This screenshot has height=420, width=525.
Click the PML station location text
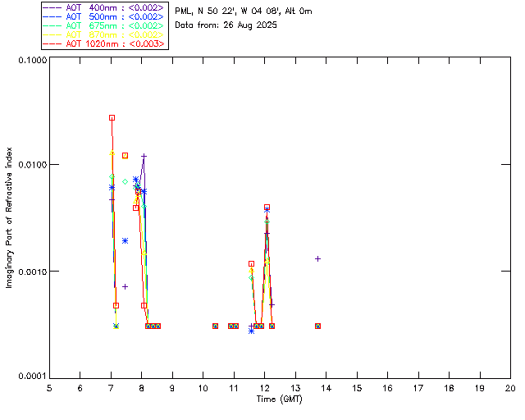[x=244, y=11]
